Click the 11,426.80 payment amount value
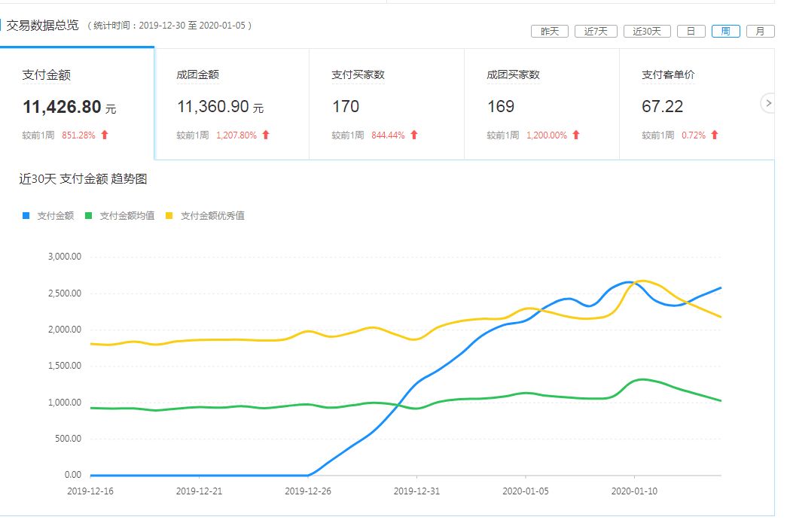Screen dimensions: 787x532 pyautogui.click(x=63, y=107)
